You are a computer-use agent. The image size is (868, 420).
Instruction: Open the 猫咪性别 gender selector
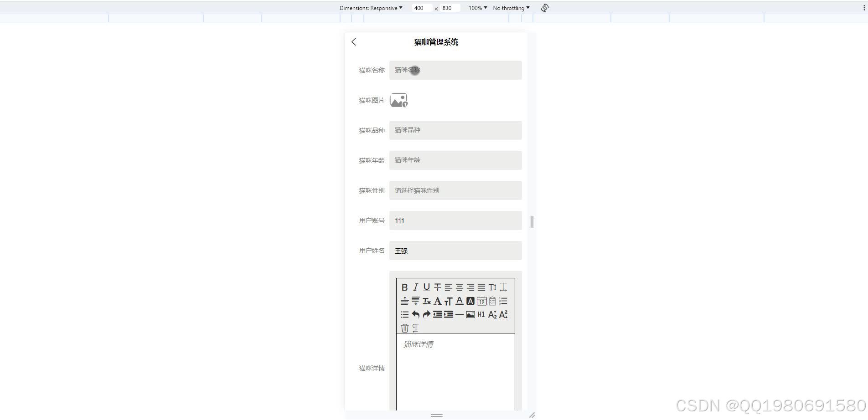click(455, 190)
